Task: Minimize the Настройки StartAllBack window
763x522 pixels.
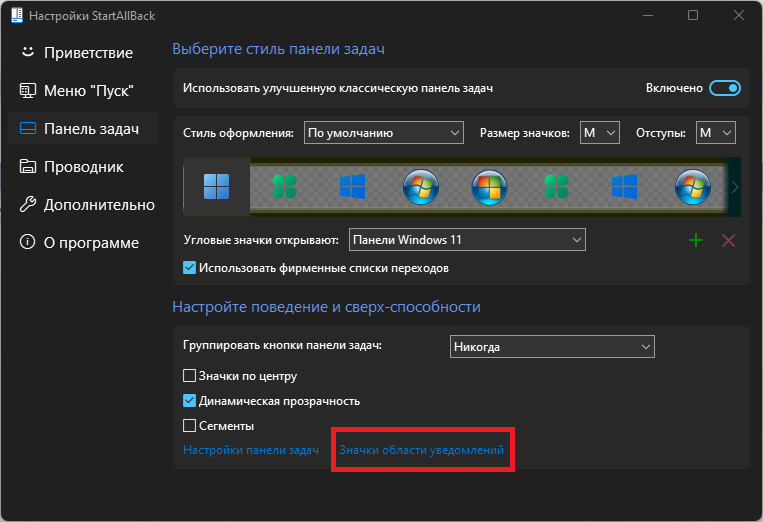Action: tap(648, 16)
